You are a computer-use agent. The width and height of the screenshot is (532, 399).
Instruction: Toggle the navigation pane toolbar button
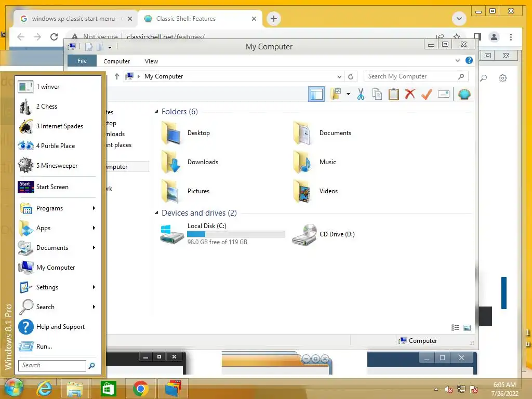[316, 94]
